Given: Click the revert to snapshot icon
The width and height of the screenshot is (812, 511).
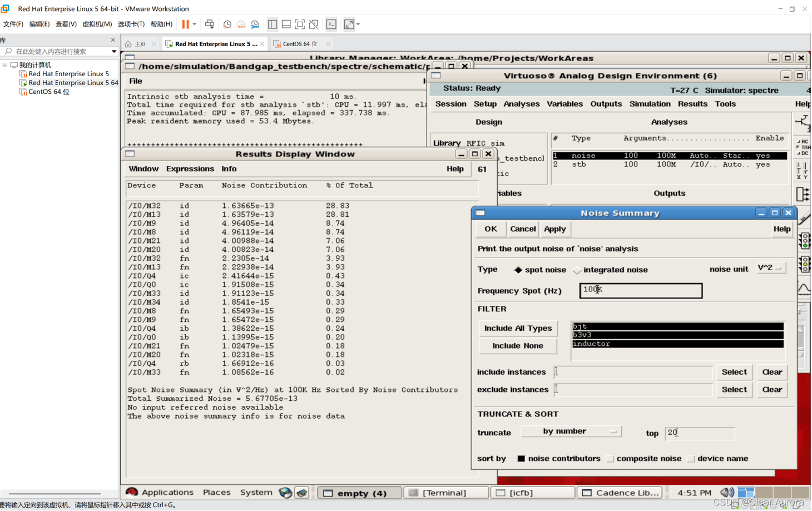Looking at the screenshot, I should point(241,24).
